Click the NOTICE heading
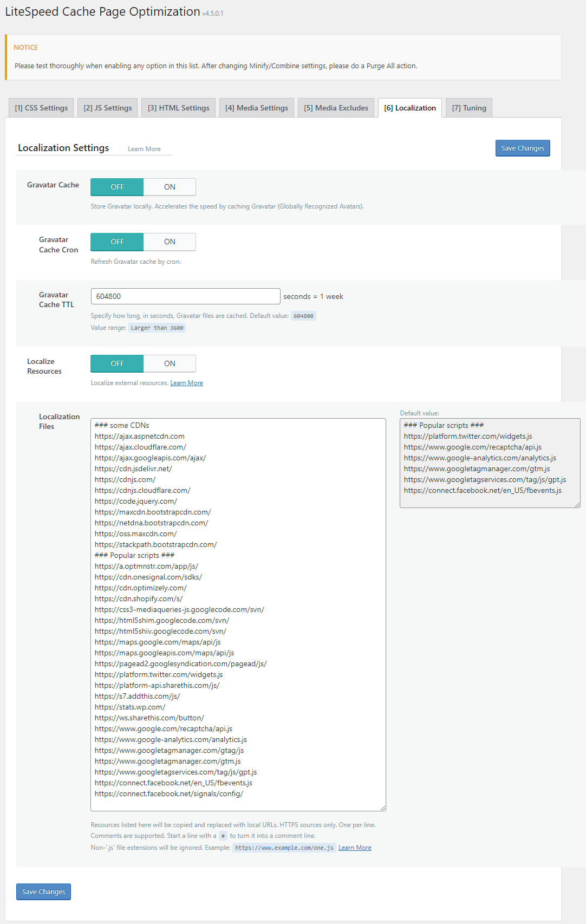 pyautogui.click(x=25, y=48)
